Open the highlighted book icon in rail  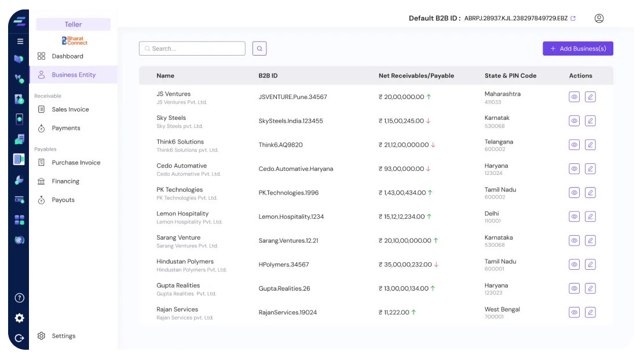coord(19,159)
